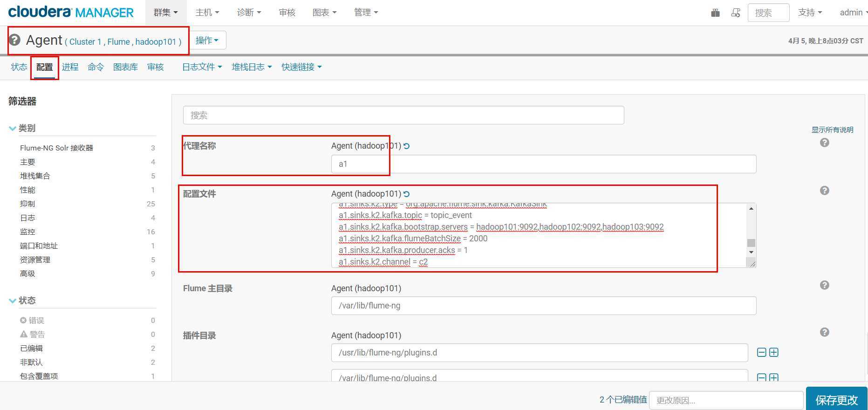Click the 代理名称 input containing a1
This screenshot has width=868, height=410.
[544, 164]
